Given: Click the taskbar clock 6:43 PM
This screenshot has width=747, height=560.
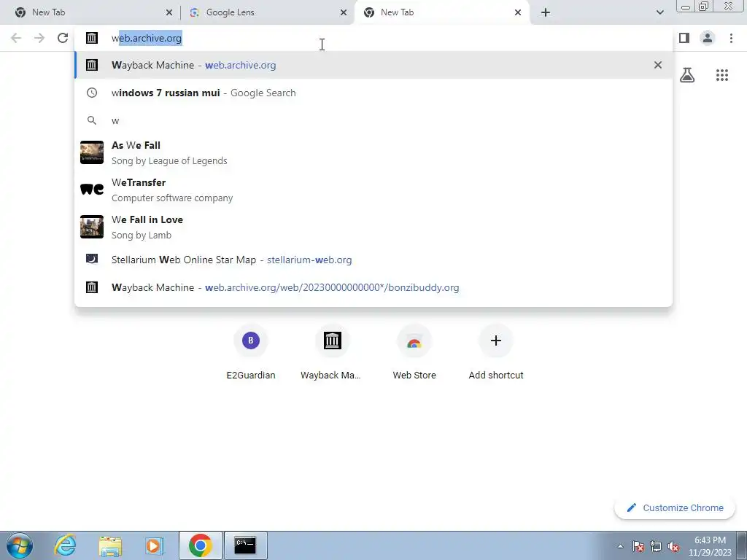Looking at the screenshot, I should point(710,546).
